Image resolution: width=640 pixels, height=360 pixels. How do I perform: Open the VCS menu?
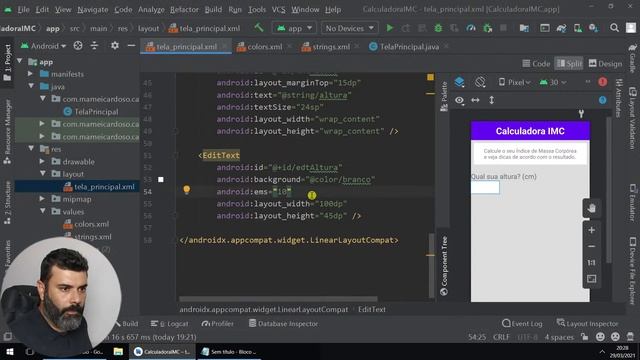278,9
